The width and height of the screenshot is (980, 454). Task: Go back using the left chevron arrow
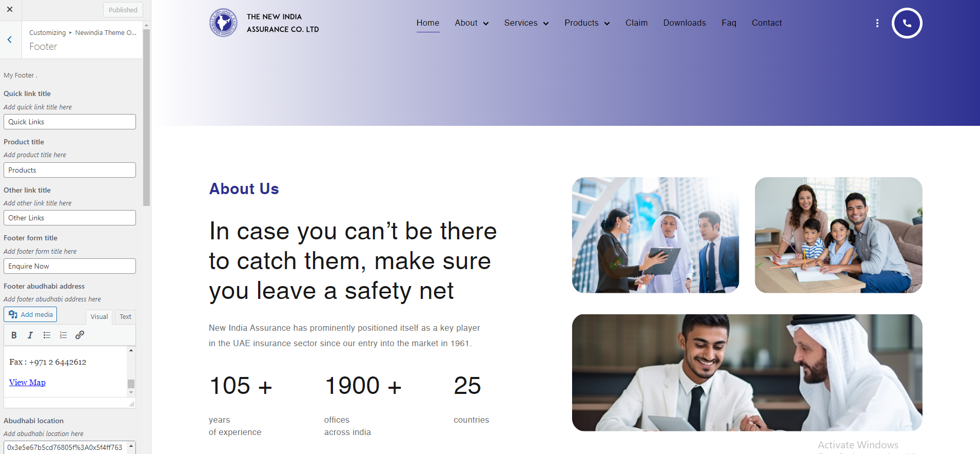coord(10,40)
